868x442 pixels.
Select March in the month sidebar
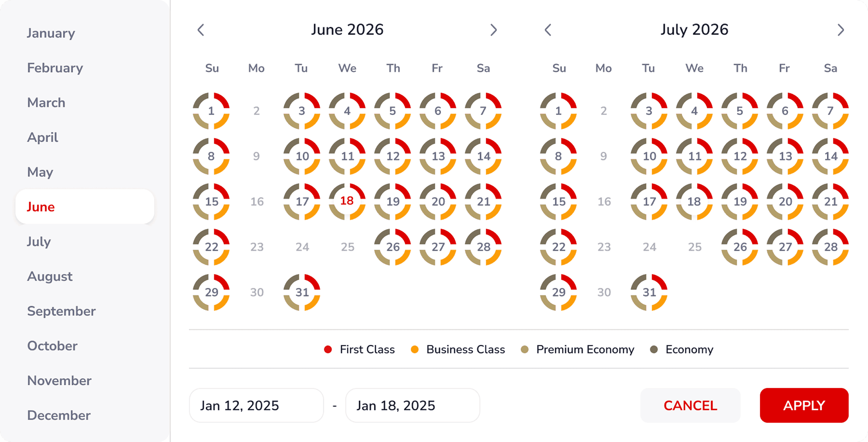46,102
